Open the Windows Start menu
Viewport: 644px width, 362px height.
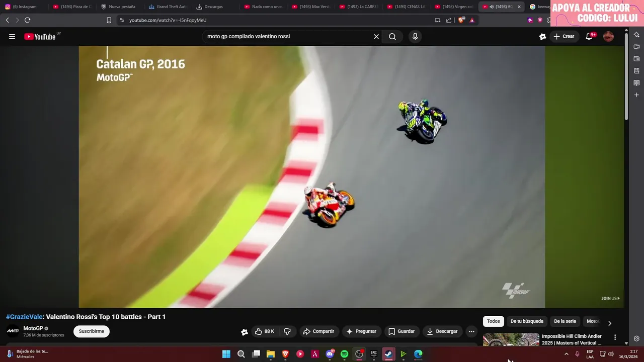tap(226, 354)
